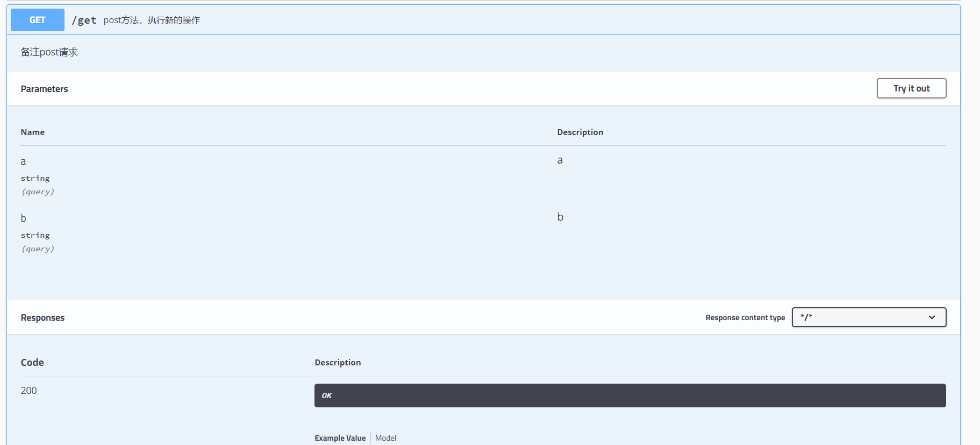Click the Name column header
980x445 pixels.
coord(33,132)
